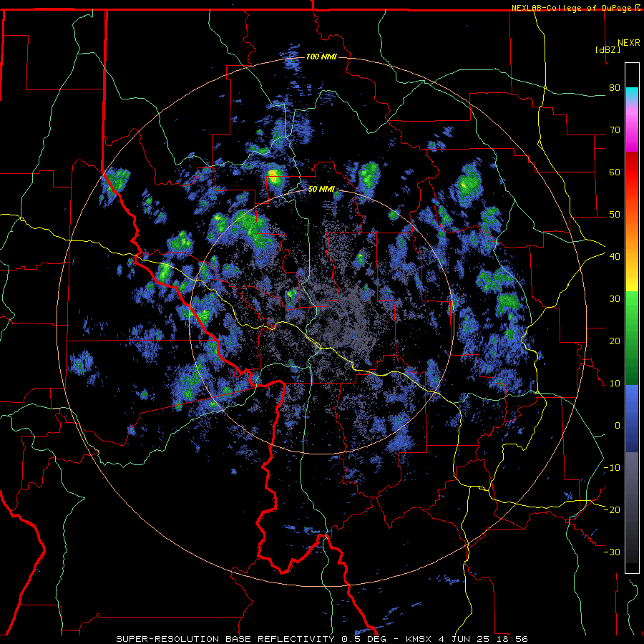Viewport: 644px width, 644px height.
Task: Click the 0 value on dBZ scale
Action: 618,426
